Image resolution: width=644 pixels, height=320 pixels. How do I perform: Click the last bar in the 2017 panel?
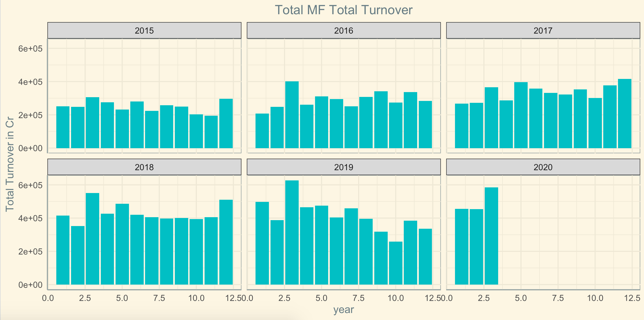(x=624, y=114)
